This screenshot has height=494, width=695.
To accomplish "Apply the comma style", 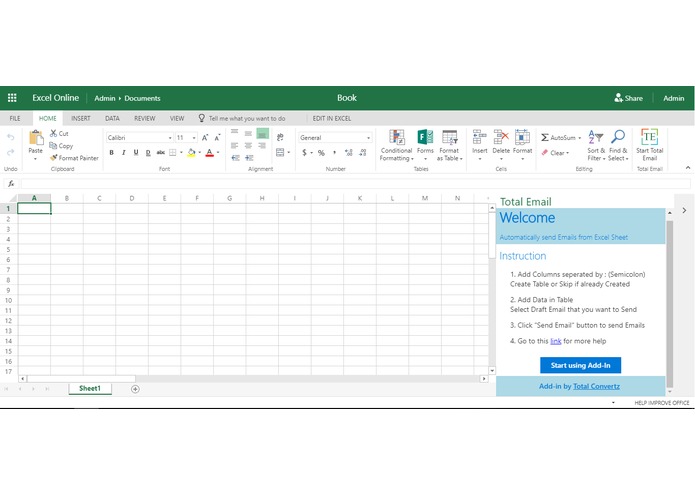I will point(335,152).
